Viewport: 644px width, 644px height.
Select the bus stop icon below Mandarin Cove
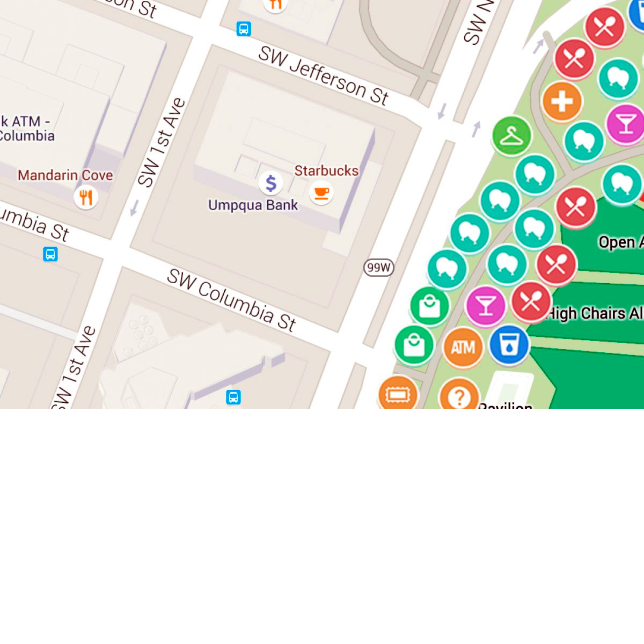pyautogui.click(x=50, y=254)
